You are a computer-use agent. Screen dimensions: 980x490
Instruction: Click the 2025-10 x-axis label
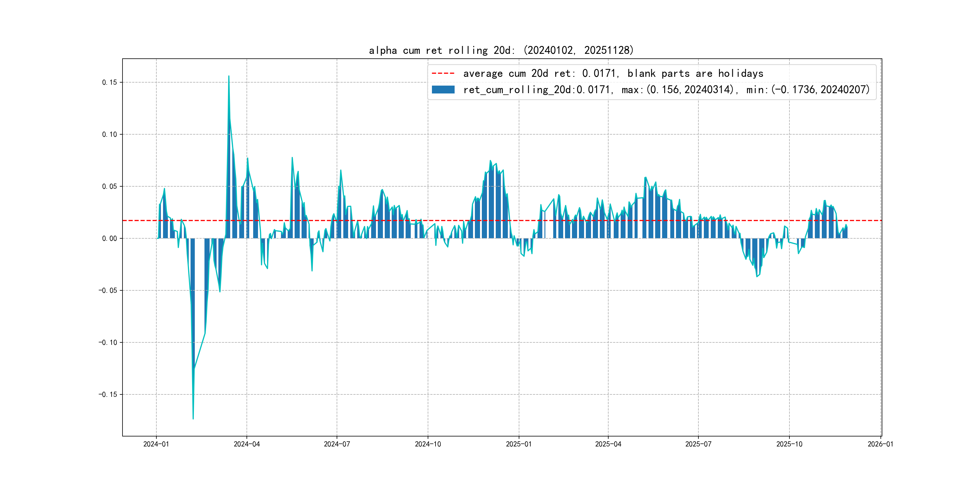(x=789, y=444)
